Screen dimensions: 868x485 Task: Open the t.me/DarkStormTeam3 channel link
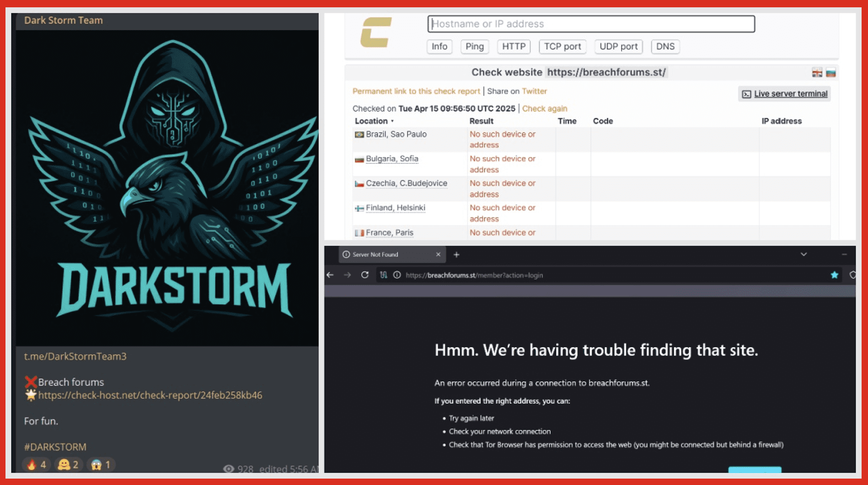pyautogui.click(x=75, y=356)
